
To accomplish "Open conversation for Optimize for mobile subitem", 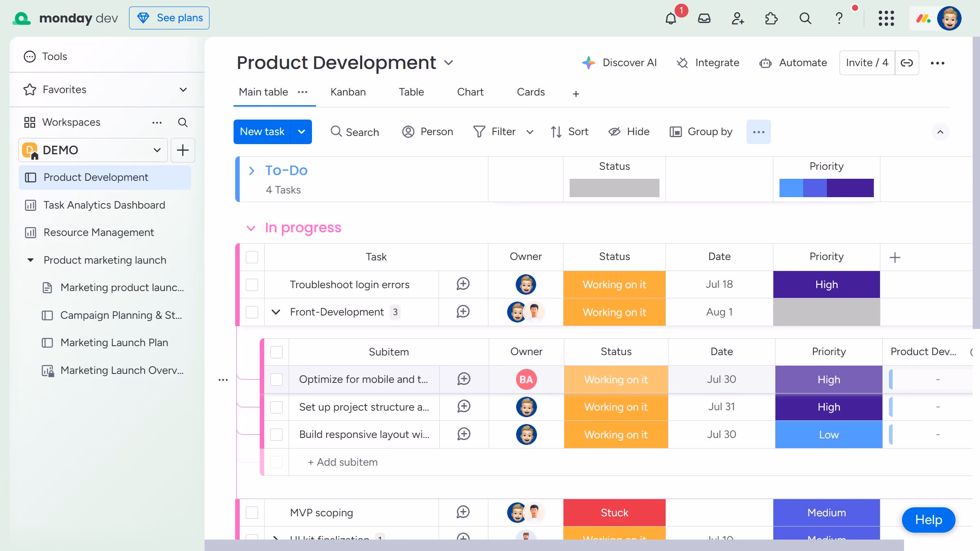I will pyautogui.click(x=464, y=379).
